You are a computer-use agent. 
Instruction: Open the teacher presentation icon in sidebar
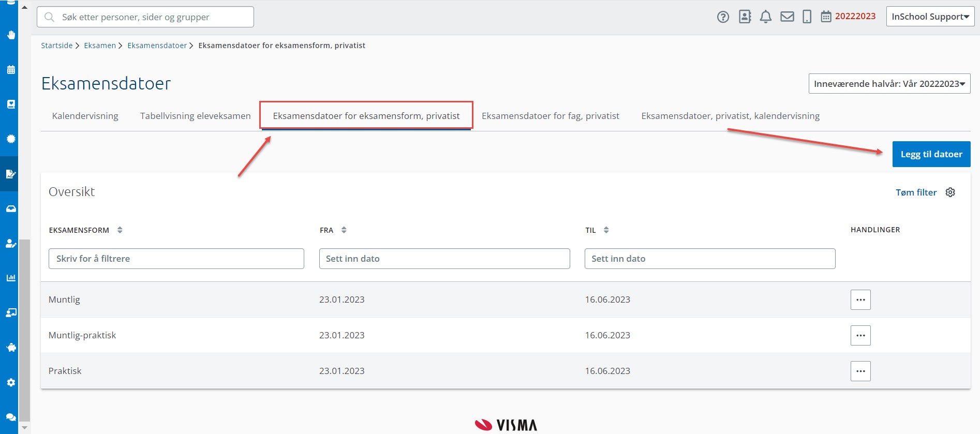(11, 312)
